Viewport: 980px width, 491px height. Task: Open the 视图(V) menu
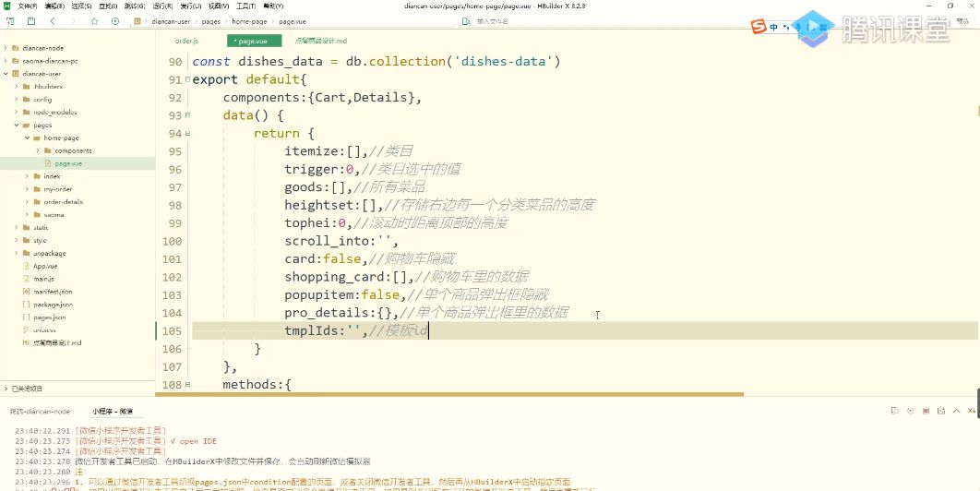[x=218, y=6]
